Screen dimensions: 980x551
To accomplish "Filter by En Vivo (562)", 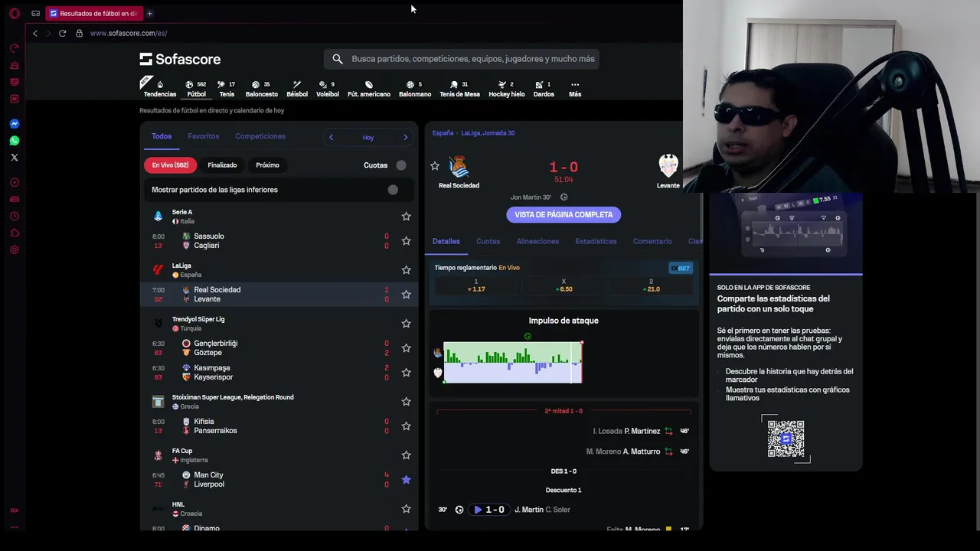I will [170, 165].
